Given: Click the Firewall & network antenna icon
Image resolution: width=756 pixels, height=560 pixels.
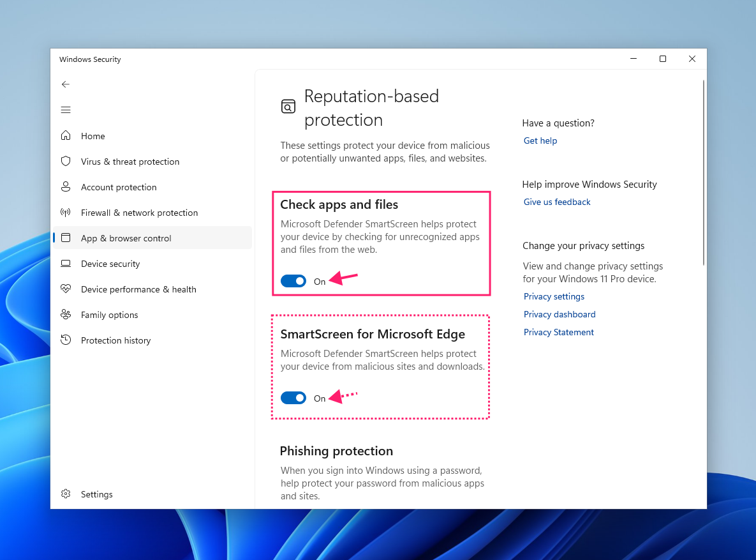Looking at the screenshot, I should 66,213.
